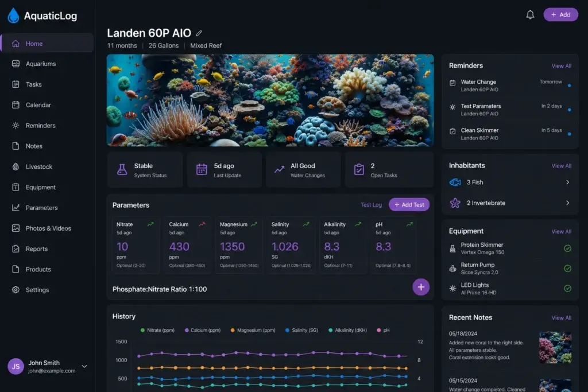Expand the 3 Fish row chevron
Screen dimensions: 588x392
[567, 182]
